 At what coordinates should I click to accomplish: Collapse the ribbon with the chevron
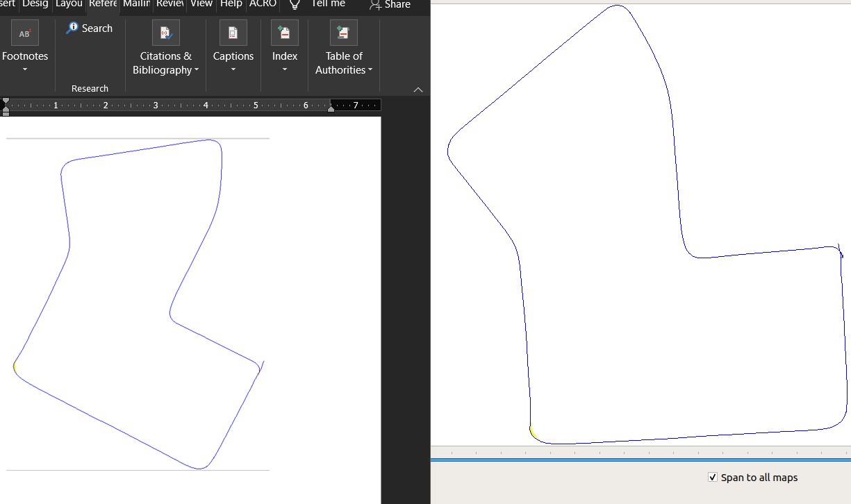(x=418, y=90)
